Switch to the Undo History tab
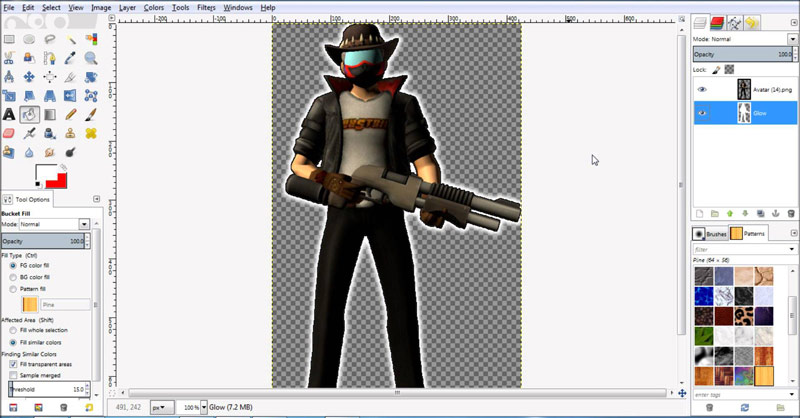This screenshot has height=418, width=800. (752, 22)
